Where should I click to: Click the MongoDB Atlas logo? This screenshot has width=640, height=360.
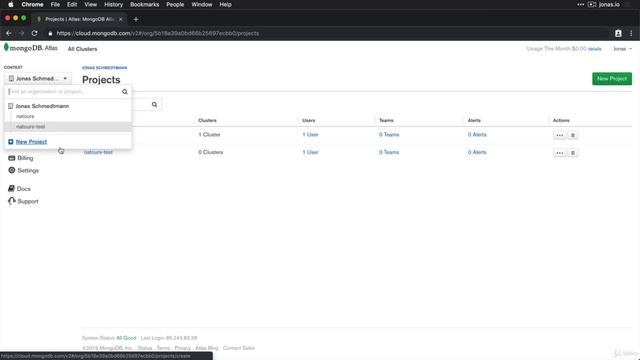(31, 48)
